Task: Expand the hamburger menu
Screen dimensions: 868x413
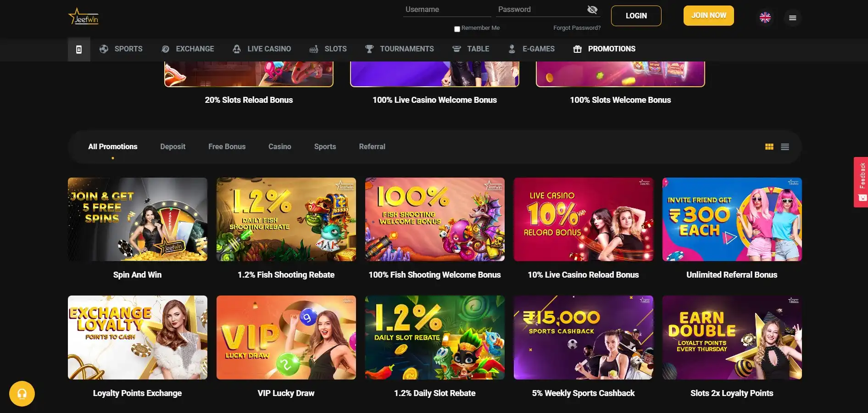Action: click(792, 18)
